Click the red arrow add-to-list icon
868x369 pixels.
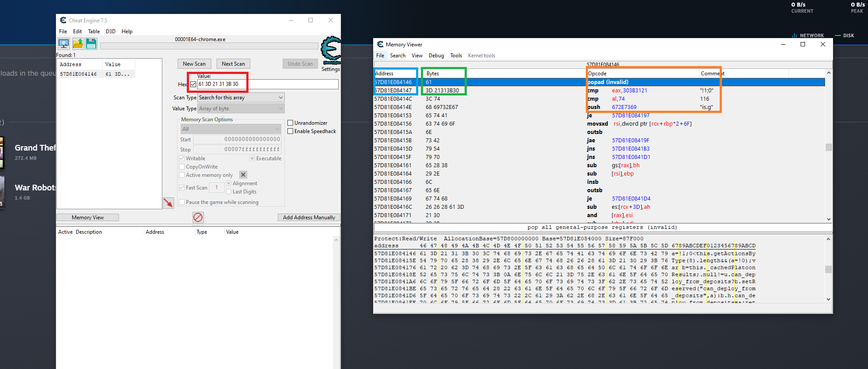pos(168,203)
